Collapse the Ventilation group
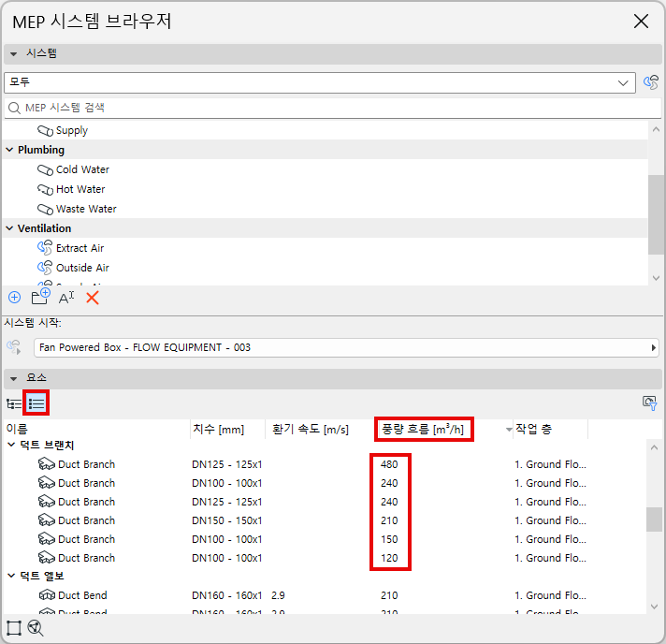666x644 pixels. tap(9, 228)
